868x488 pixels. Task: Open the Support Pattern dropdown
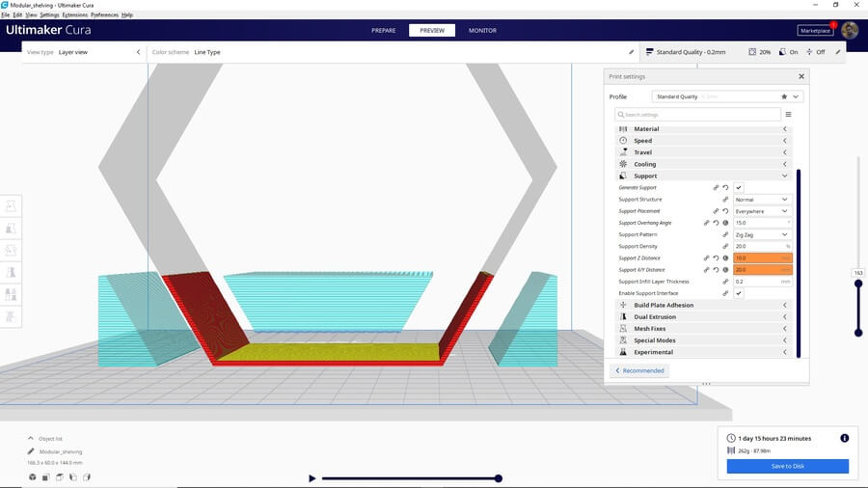(762, 234)
